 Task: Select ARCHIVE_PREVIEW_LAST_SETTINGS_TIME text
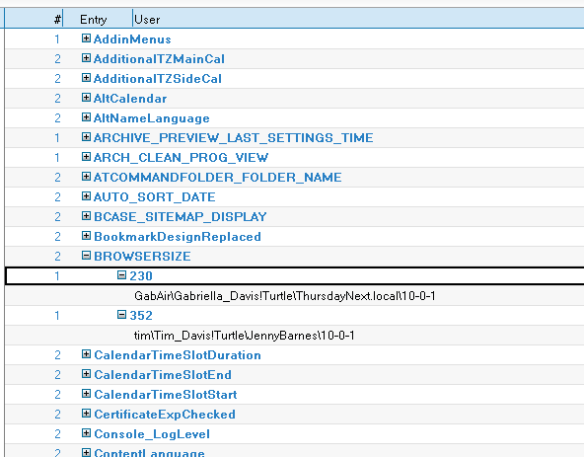coord(233,138)
